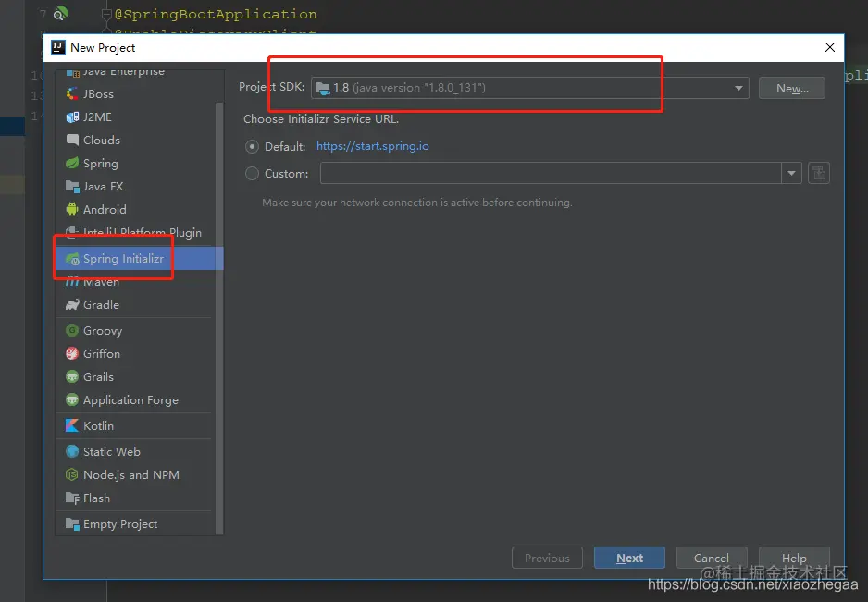This screenshot has height=602, width=868.
Task: Open the https://start.spring.io link
Action: pyautogui.click(x=373, y=146)
